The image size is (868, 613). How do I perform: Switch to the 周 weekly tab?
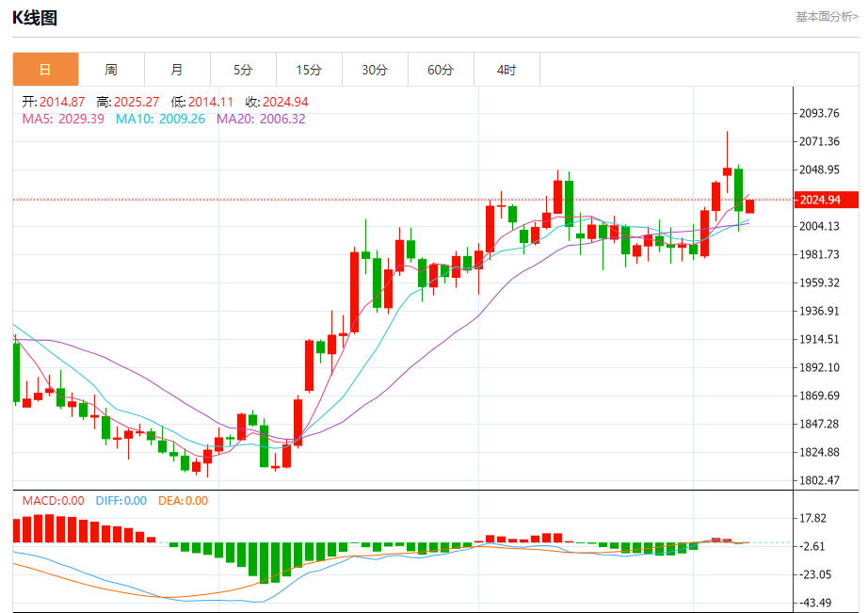coord(111,70)
